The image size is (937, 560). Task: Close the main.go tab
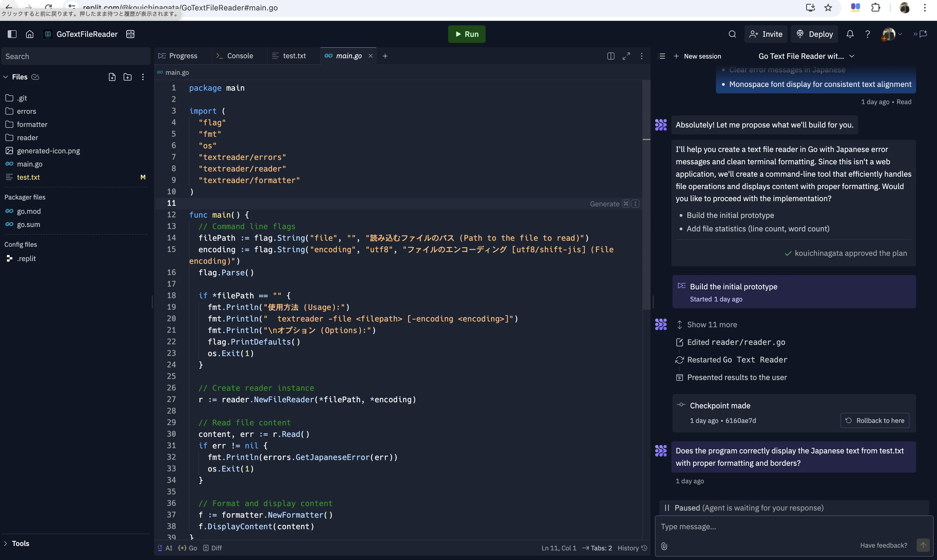370,56
